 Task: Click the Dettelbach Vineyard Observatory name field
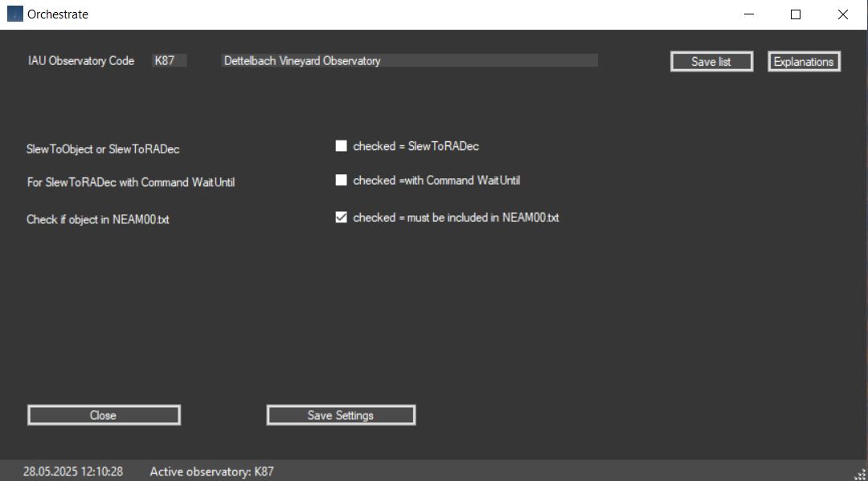pos(408,61)
